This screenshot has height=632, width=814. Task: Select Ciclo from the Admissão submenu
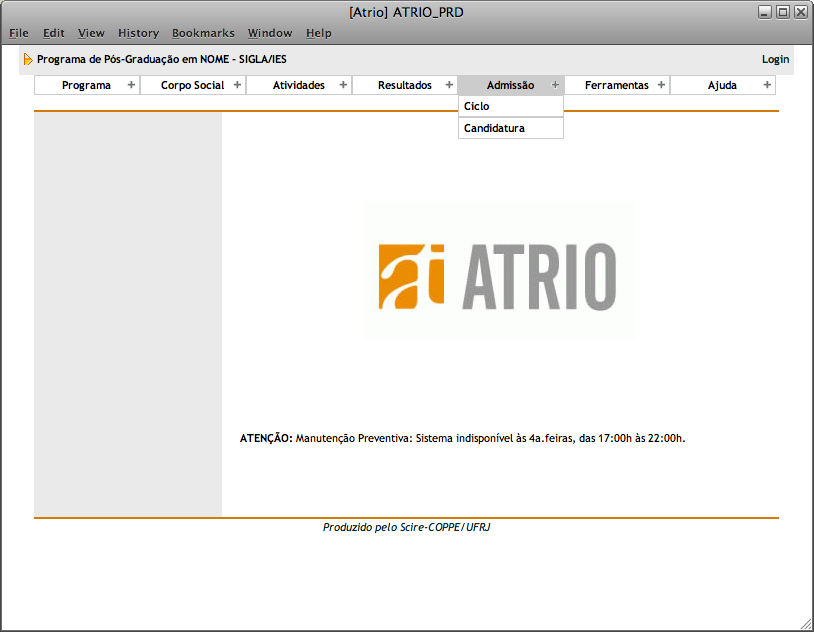click(x=477, y=106)
